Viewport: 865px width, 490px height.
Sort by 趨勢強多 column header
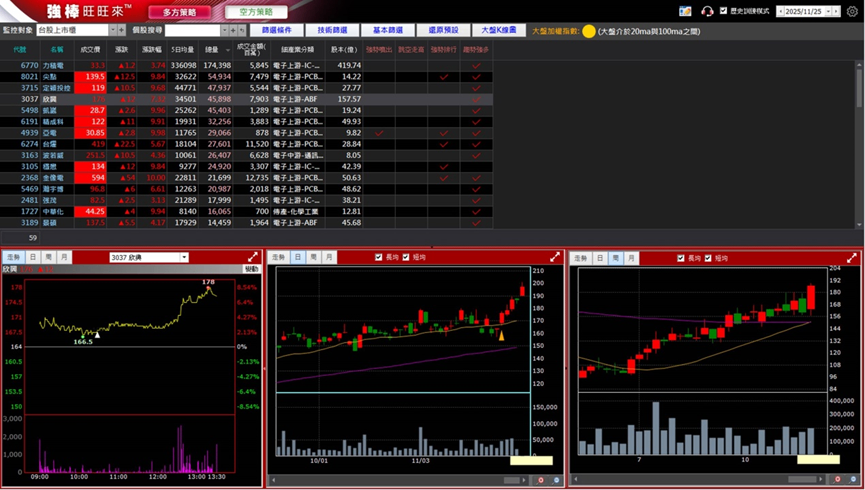click(x=476, y=50)
